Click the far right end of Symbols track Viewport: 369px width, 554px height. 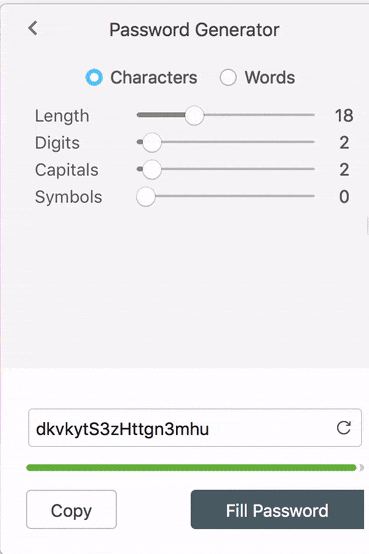click(312, 196)
